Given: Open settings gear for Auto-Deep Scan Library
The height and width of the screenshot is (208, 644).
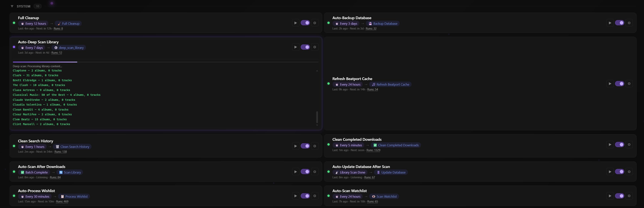Looking at the screenshot, I should click(315, 47).
